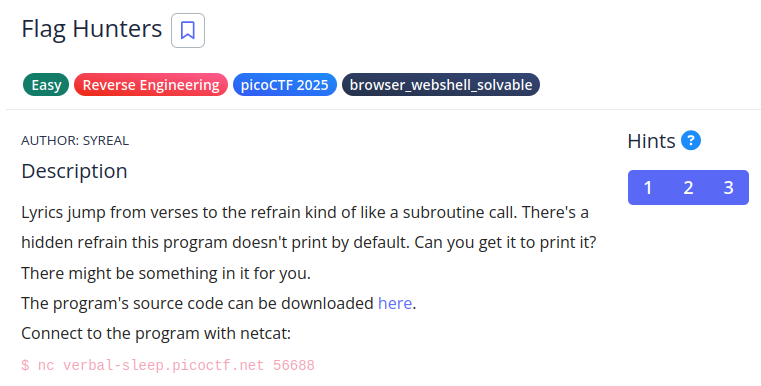Click the browser_webshell_solvable tag
This screenshot has height=386, width=761.
(441, 85)
